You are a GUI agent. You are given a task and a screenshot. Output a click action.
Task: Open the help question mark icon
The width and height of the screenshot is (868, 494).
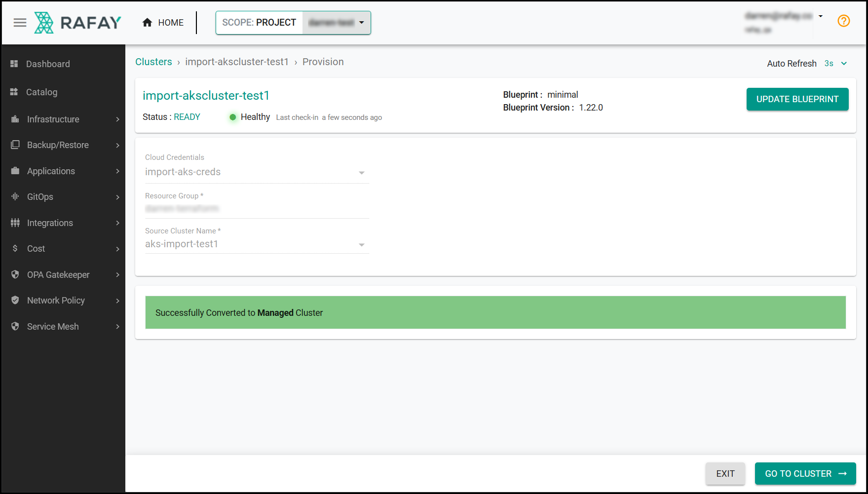click(x=844, y=21)
